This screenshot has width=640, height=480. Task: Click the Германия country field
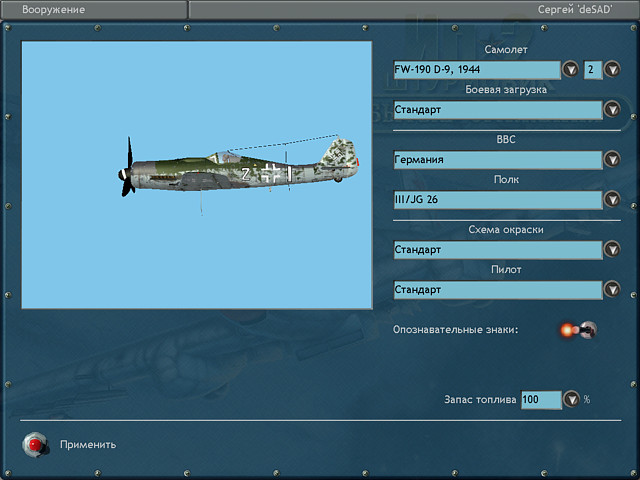[x=498, y=160]
